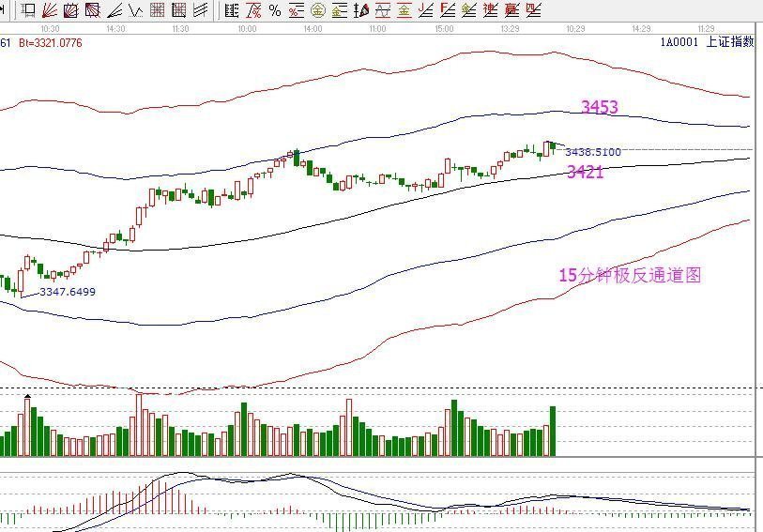763x532 pixels.
Task: Click the plain percent sign tool
Action: click(275, 9)
